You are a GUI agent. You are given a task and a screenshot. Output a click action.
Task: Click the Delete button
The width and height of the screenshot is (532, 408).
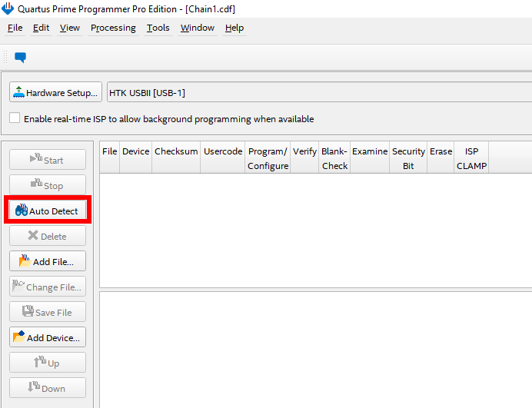(48, 236)
